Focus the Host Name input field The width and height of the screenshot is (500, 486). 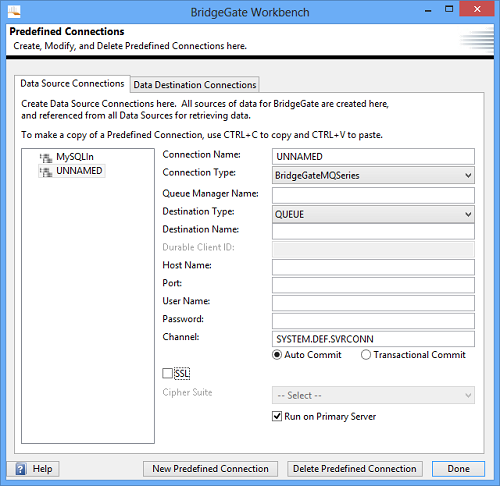[373, 267]
